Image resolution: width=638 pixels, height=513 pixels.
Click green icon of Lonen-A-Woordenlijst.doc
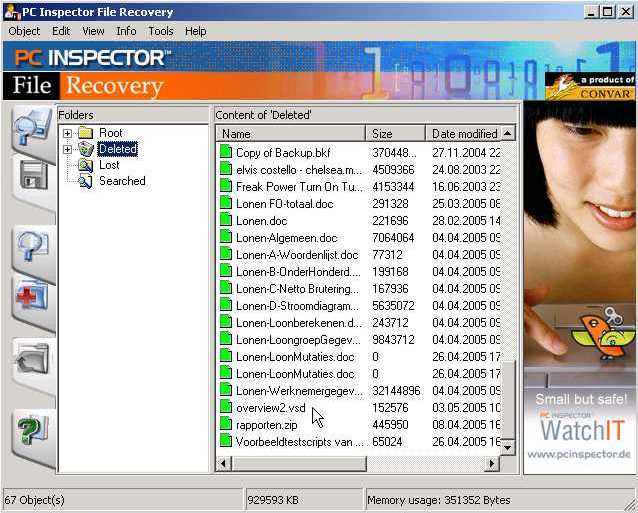pos(226,254)
